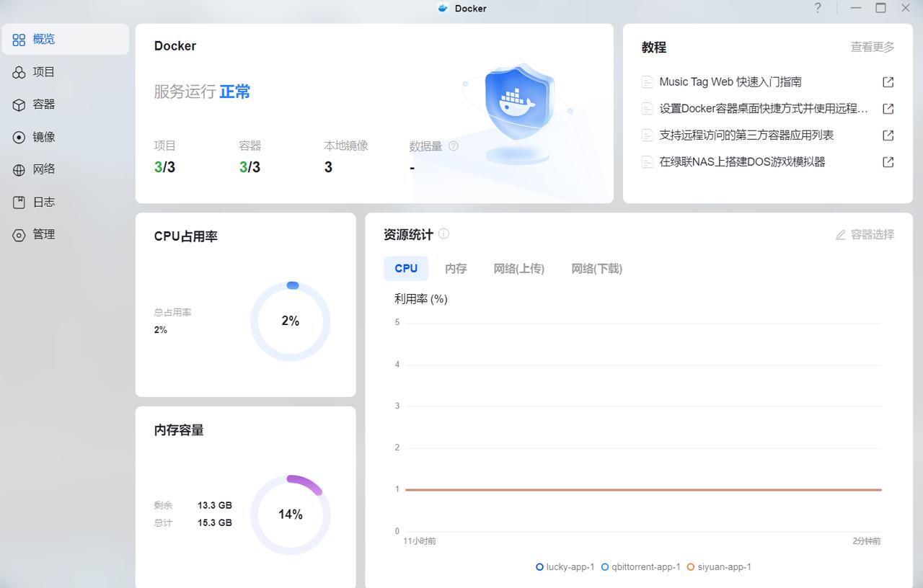Open the Music Tag Web 快速入门指南 tutorial

coord(730,82)
